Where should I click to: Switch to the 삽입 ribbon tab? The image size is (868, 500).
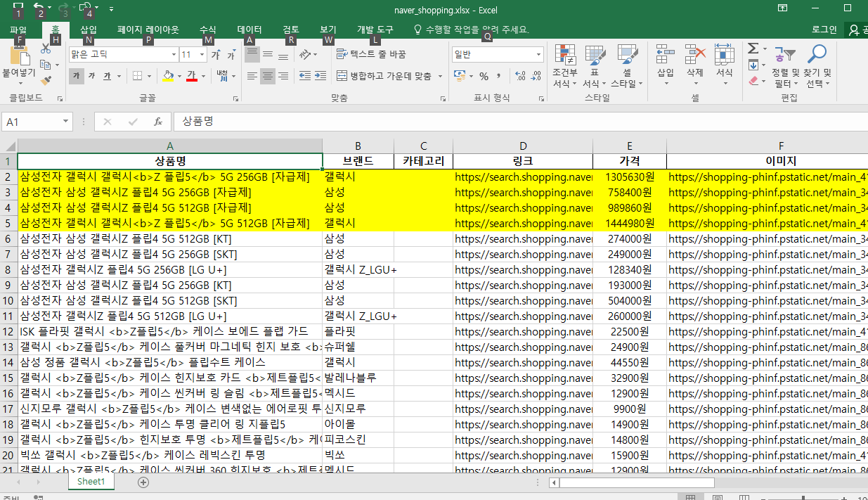click(89, 30)
